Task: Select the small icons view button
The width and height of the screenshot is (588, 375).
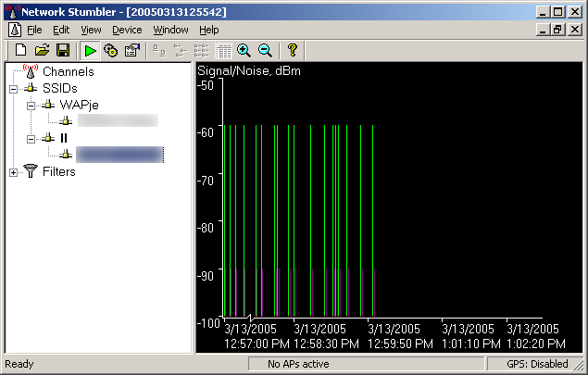Action: point(181,50)
